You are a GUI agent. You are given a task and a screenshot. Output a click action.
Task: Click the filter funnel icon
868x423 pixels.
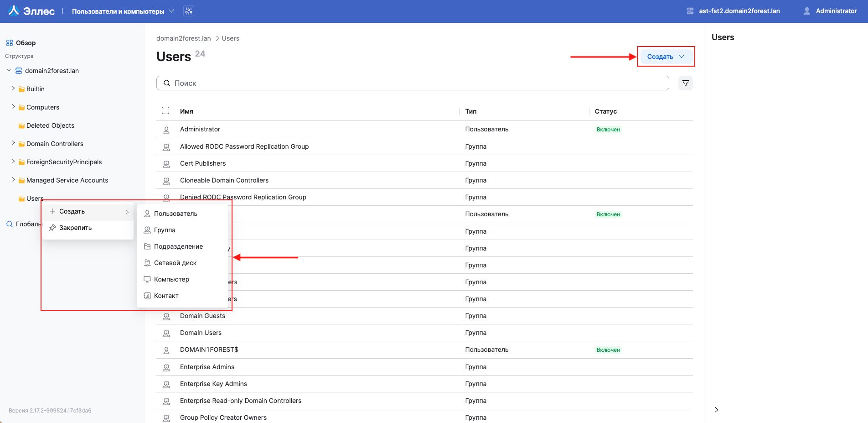tap(685, 83)
